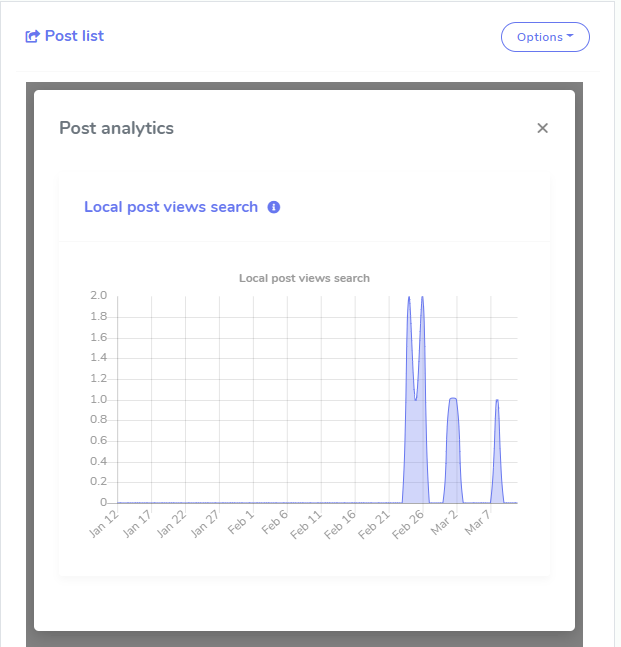621x647 pixels.
Task: Close the Post analytics modal
Action: tap(542, 128)
